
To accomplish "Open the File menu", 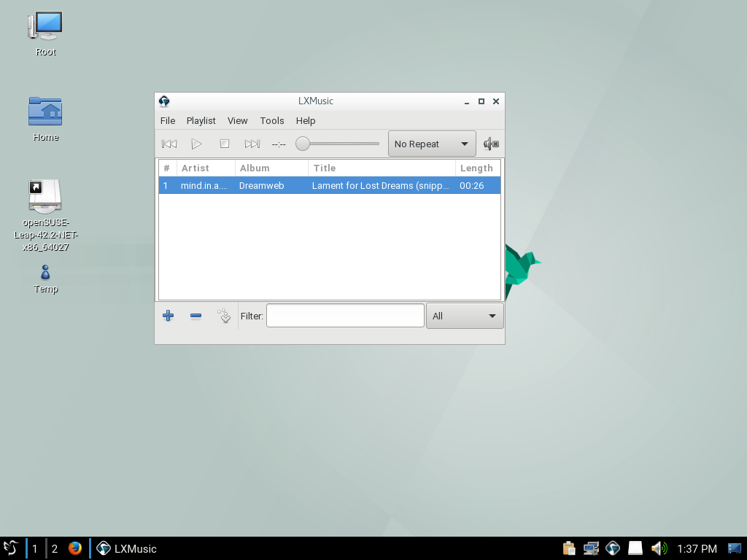I will (168, 121).
